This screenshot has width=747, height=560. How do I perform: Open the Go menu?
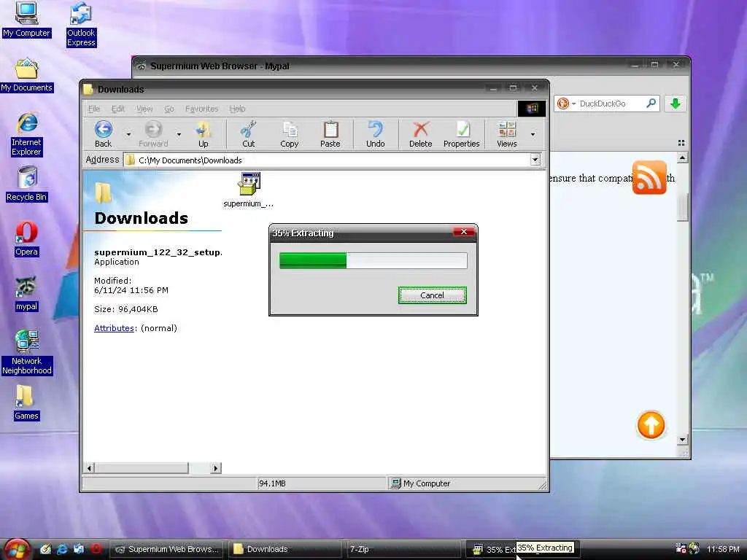click(169, 109)
